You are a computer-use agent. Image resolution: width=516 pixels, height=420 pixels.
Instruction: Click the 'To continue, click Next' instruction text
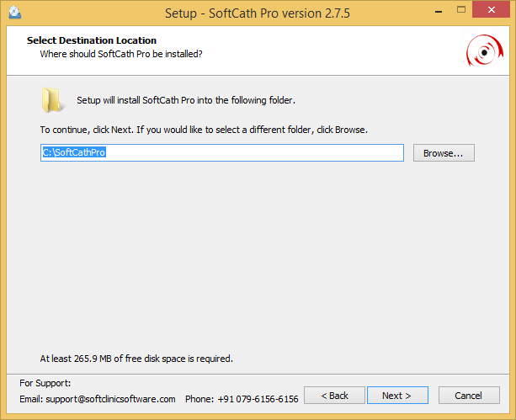click(x=204, y=130)
